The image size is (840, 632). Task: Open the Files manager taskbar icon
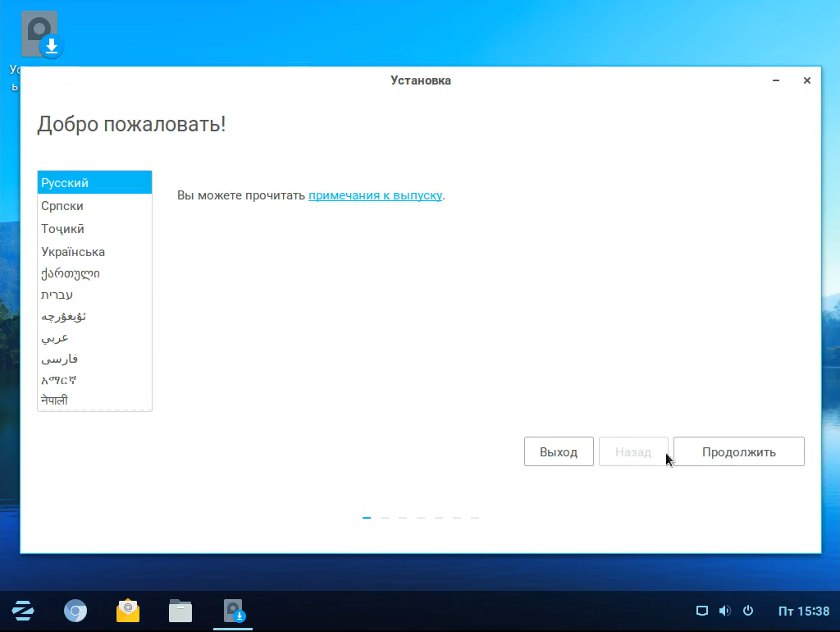(x=180, y=611)
